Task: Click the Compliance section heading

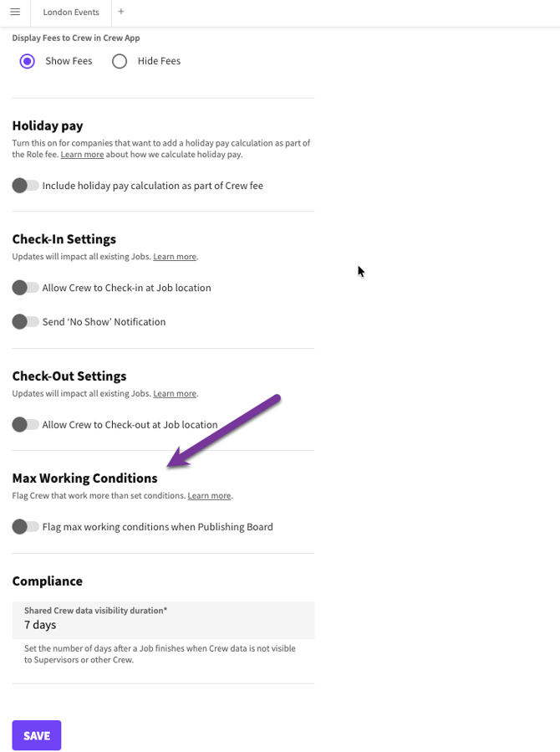Action: pos(47,581)
